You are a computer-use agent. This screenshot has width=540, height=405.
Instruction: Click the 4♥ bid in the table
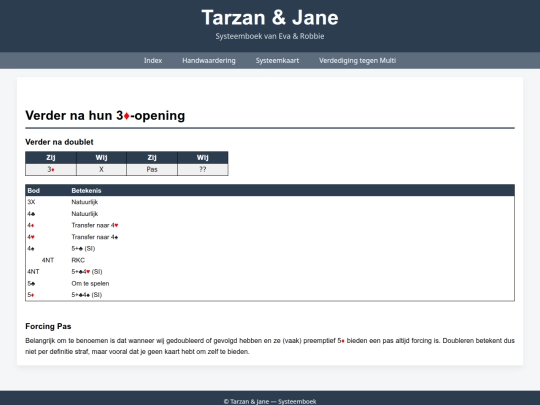pyautogui.click(x=31, y=237)
